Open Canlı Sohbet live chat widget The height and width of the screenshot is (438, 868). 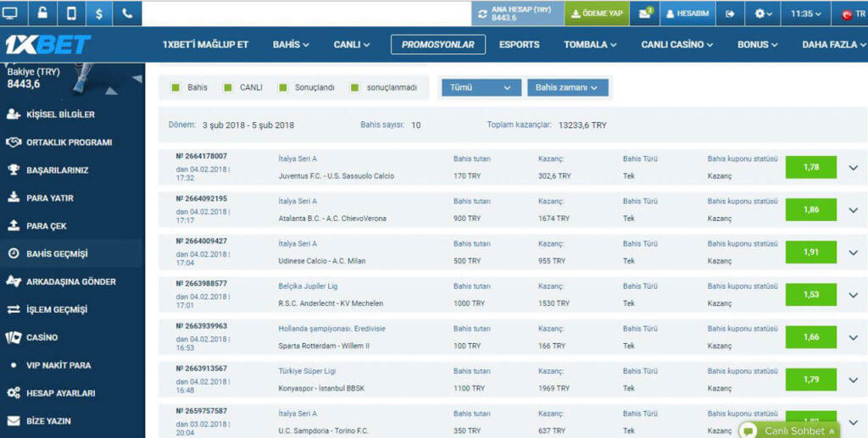pyautogui.click(x=789, y=430)
